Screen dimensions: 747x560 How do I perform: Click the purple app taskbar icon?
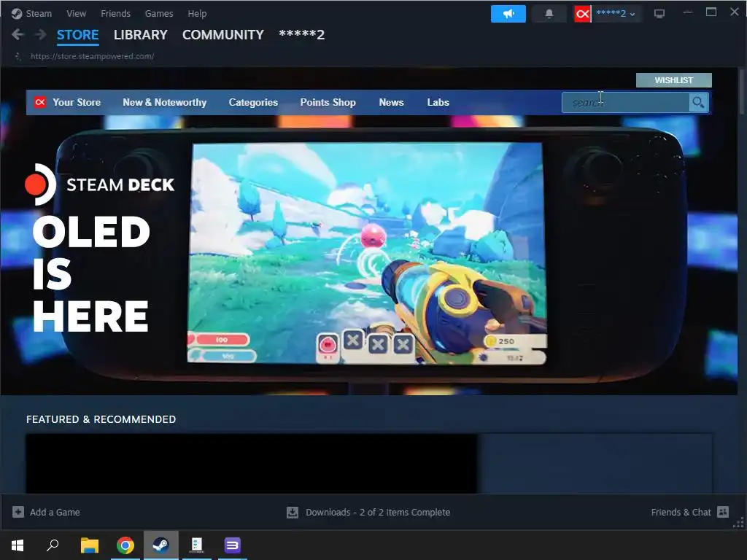tap(233, 545)
